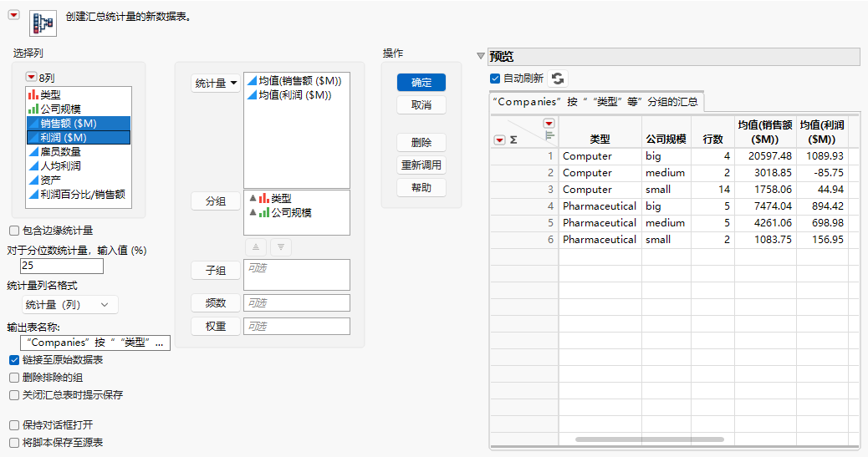Click the ascending sort order icon
Image resolution: width=868 pixels, height=457 pixels.
click(x=256, y=247)
